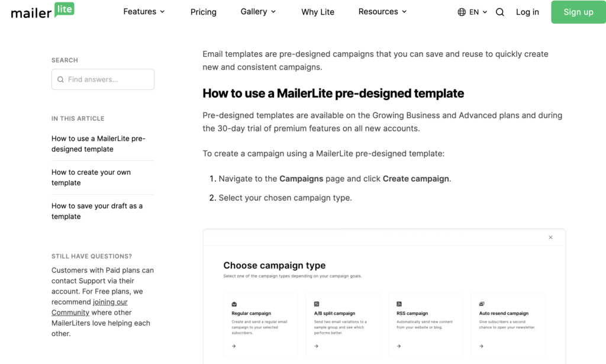Click the arrow under RSS campaign
Screen dimensions: 606x364
point(399,346)
